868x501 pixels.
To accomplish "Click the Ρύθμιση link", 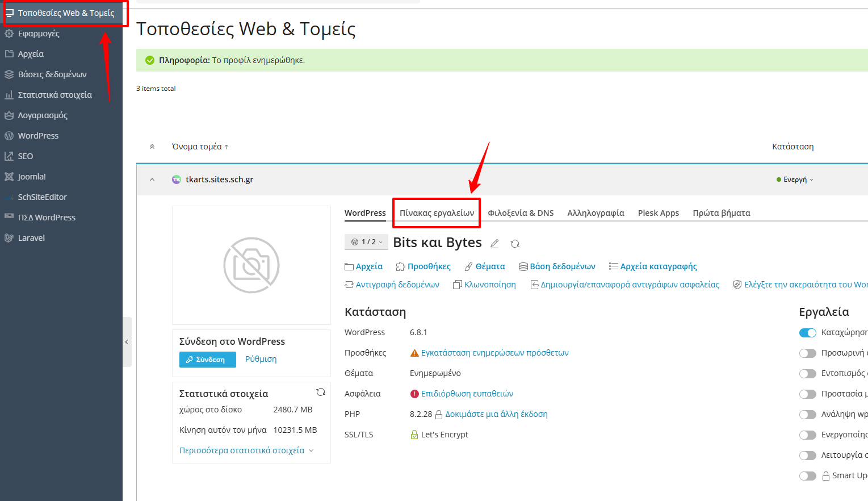I will click(x=261, y=359).
